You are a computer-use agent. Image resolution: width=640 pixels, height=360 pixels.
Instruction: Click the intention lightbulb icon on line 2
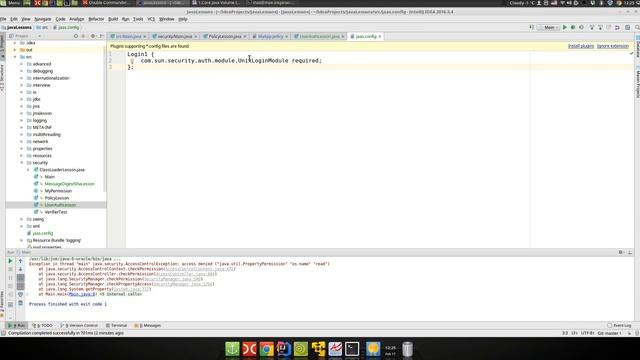(132, 61)
